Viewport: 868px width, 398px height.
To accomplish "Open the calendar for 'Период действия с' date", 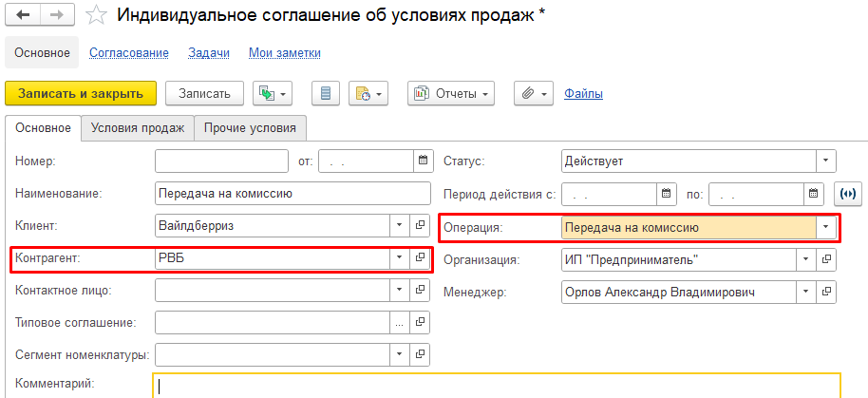I will (666, 194).
